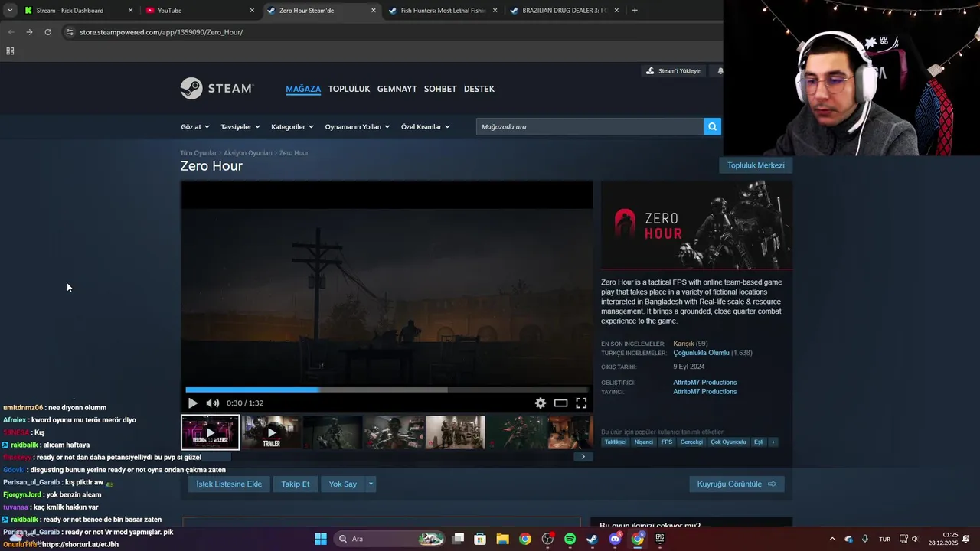Viewport: 980px width, 551px height.
Task: Click the Nişancı tag
Action: click(x=644, y=442)
